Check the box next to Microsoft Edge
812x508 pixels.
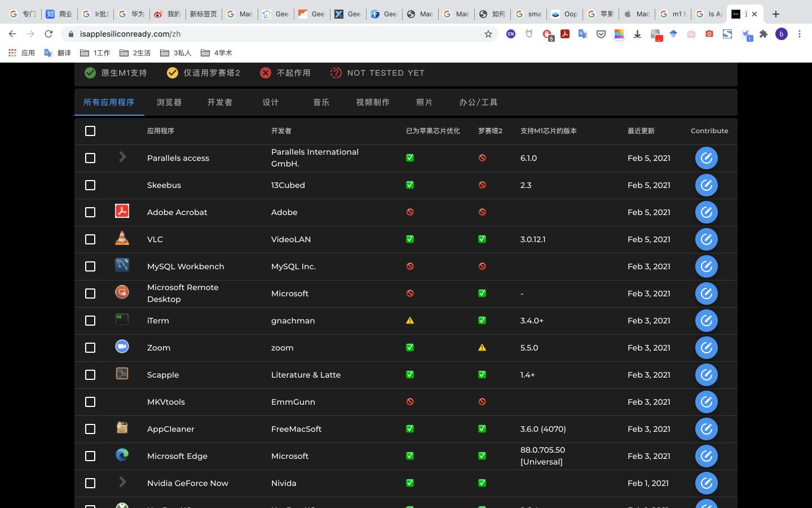coord(90,456)
